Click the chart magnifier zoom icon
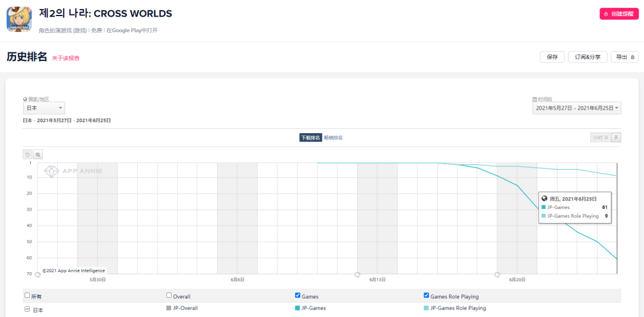 (38, 155)
